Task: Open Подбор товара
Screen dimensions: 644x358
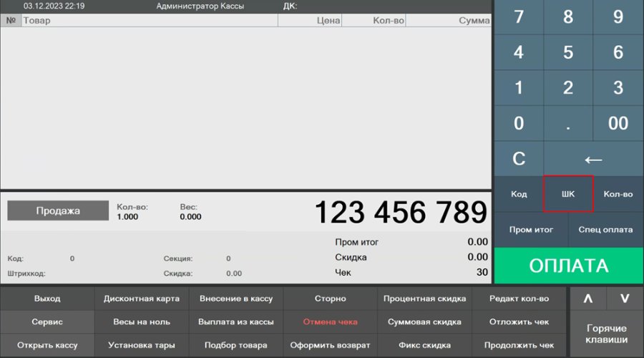Action: coord(235,345)
